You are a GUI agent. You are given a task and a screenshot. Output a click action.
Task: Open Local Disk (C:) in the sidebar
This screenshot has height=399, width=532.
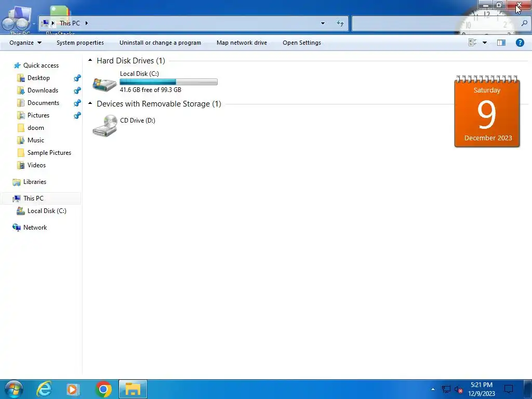point(47,211)
